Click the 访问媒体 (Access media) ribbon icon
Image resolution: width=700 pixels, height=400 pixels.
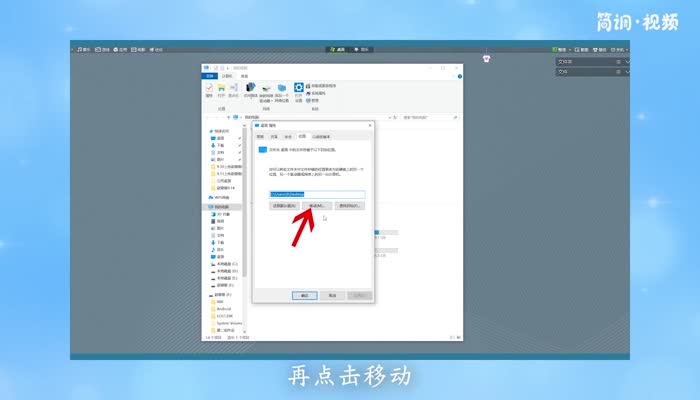(x=251, y=90)
